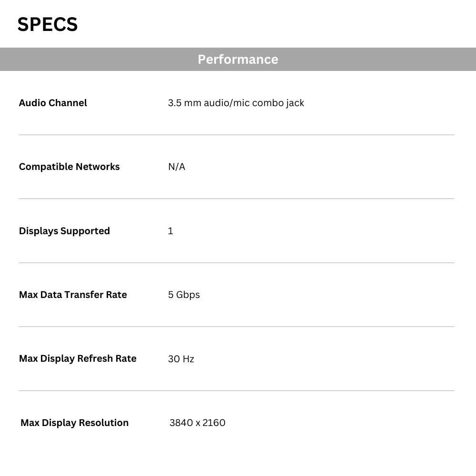Click the Max Display Refresh Rate label
This screenshot has height=476, width=476.
pyautogui.click(x=78, y=358)
